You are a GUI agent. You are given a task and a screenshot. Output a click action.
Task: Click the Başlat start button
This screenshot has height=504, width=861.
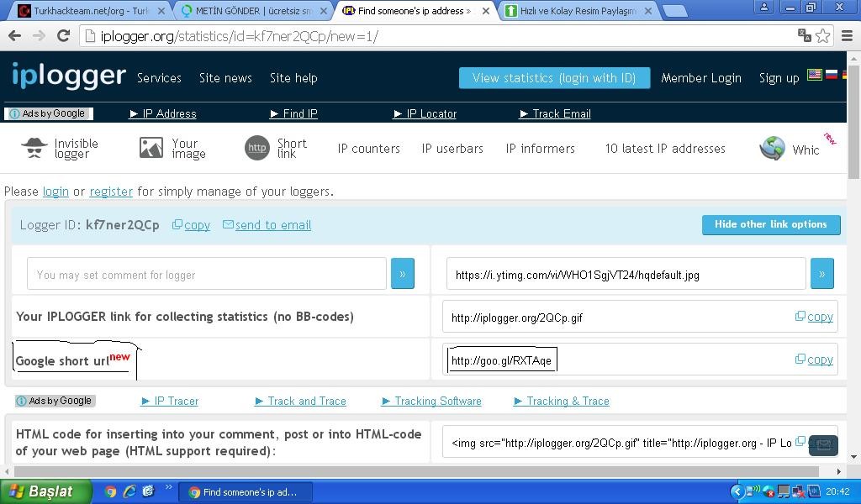click(45, 491)
